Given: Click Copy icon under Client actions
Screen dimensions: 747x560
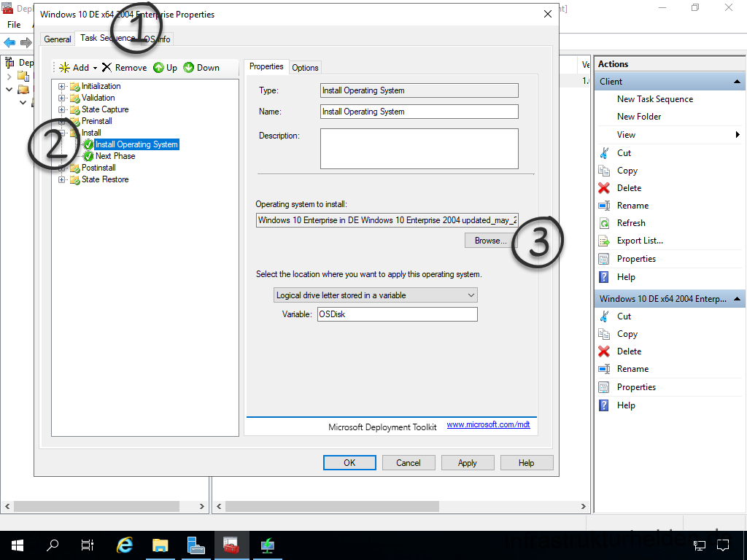Looking at the screenshot, I should [604, 171].
